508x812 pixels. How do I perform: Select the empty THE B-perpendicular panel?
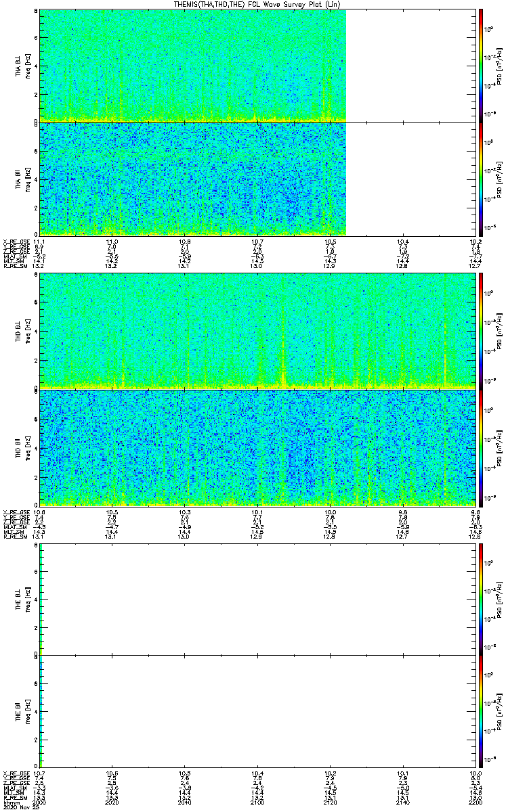click(x=257, y=598)
